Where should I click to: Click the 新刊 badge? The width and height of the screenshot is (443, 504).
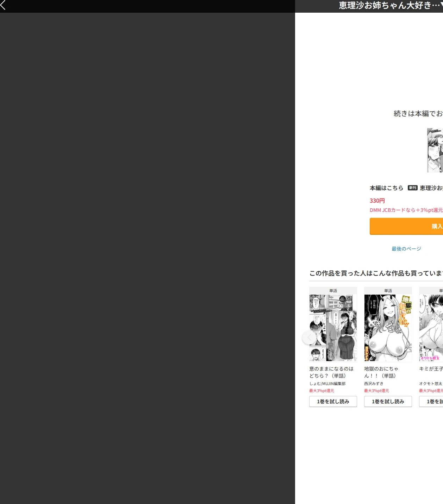pos(412,188)
